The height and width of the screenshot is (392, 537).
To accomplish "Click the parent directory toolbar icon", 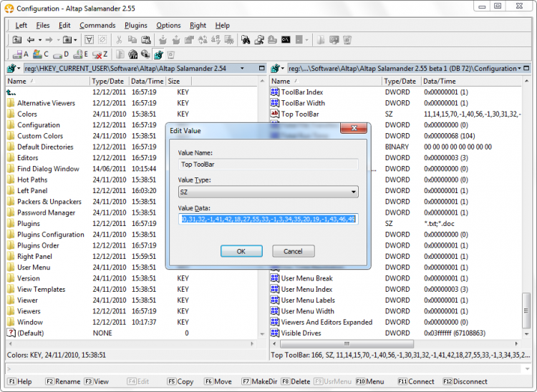I will [x=17, y=40].
